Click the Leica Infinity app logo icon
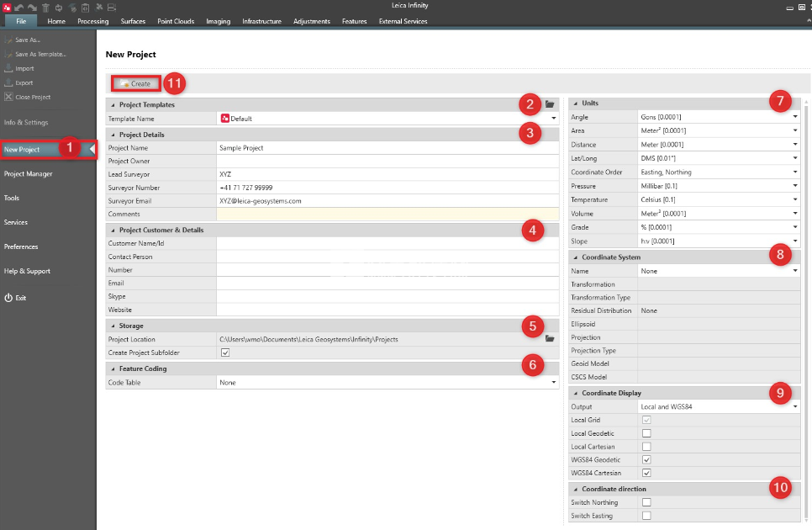 tap(7, 8)
